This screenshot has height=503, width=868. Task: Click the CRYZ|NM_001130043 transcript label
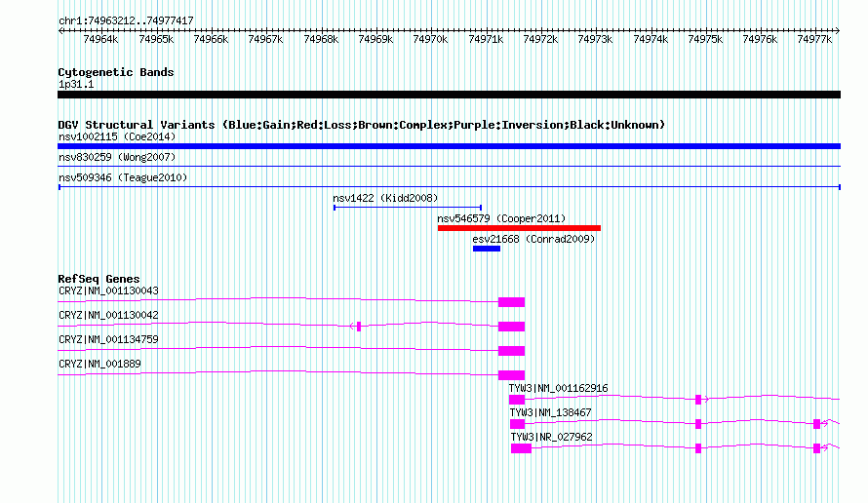108,290
